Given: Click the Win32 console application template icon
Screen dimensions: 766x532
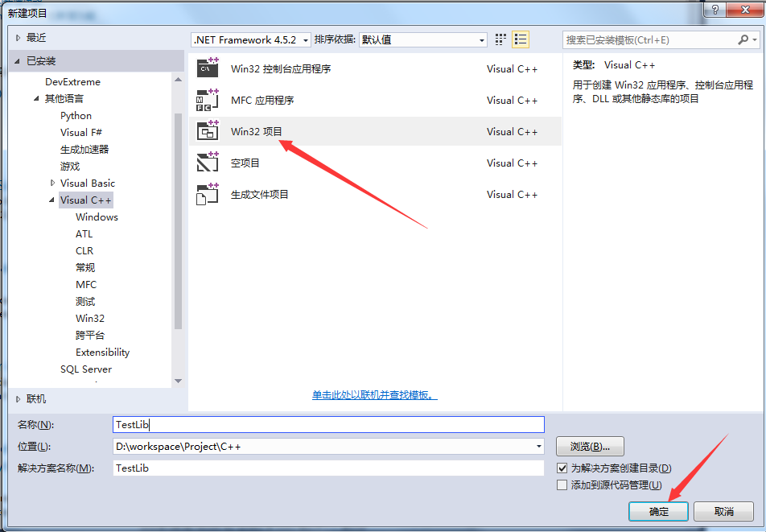Looking at the screenshot, I should point(207,68).
